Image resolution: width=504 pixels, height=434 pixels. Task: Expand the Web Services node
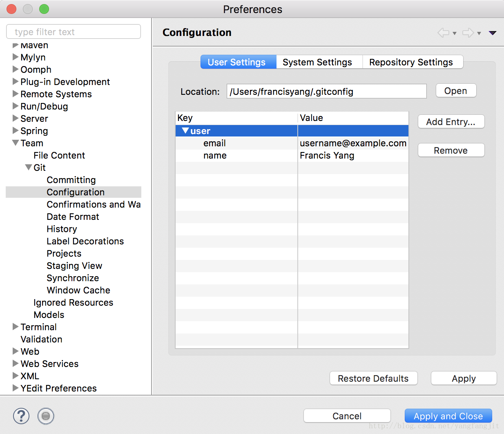[16, 364]
